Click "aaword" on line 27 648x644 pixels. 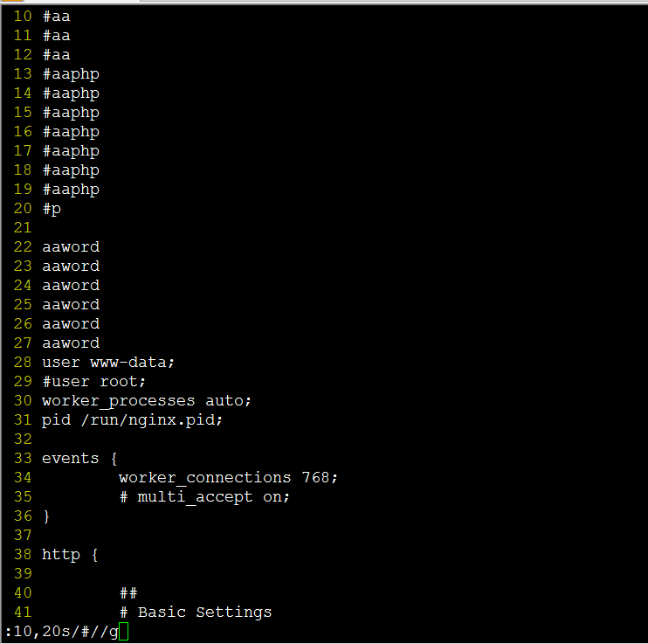[71, 343]
